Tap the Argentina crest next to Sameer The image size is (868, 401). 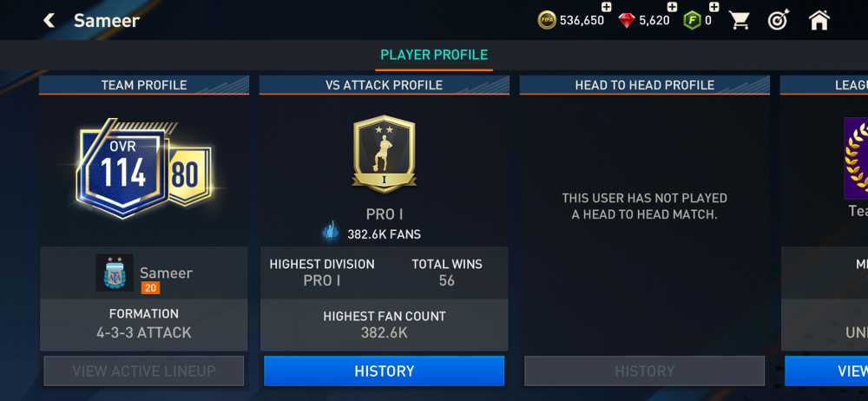[x=115, y=273]
